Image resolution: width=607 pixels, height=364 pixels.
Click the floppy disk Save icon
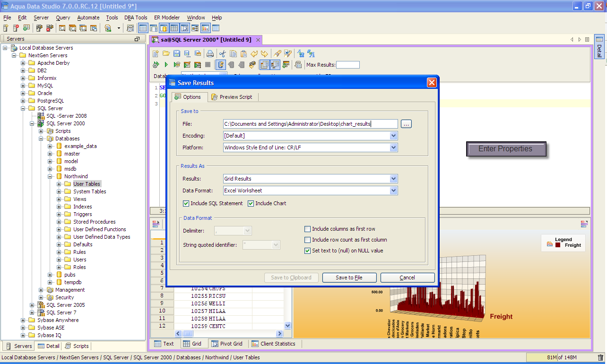click(177, 54)
